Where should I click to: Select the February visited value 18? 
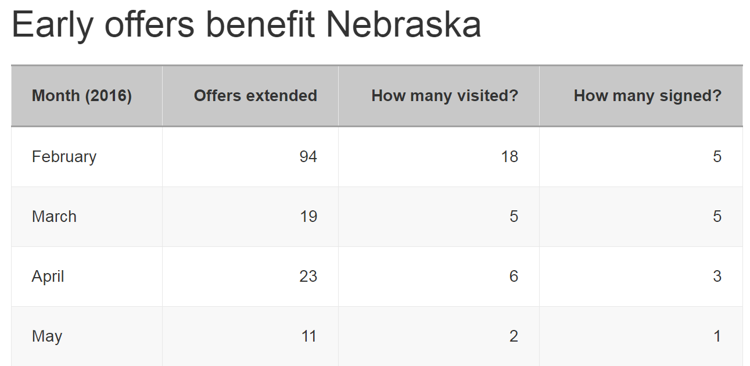coord(509,157)
